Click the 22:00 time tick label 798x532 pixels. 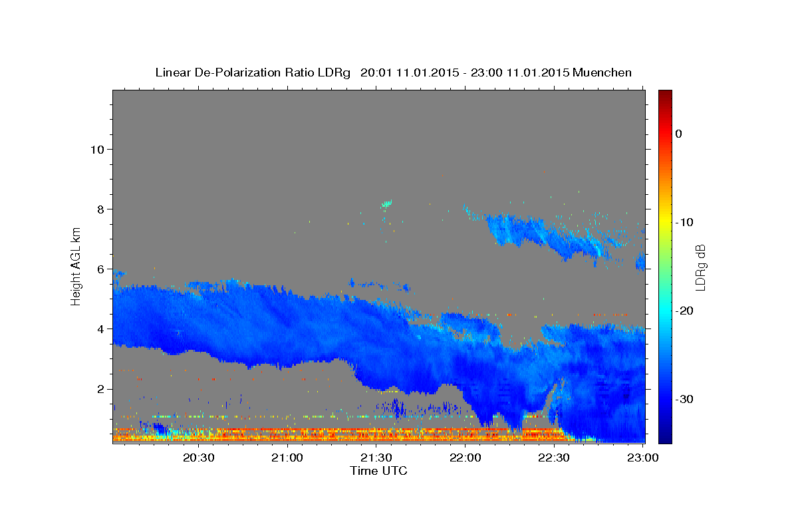[x=465, y=458]
